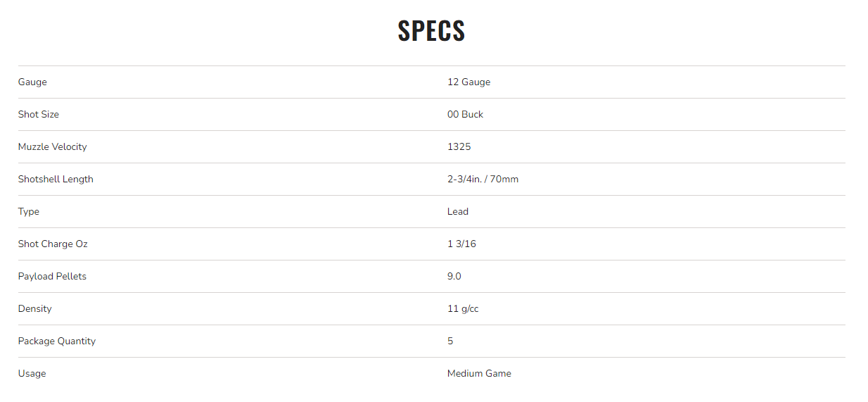Click the 2-3/4in. / 70mm value
The width and height of the screenshot is (868, 402).
(483, 179)
